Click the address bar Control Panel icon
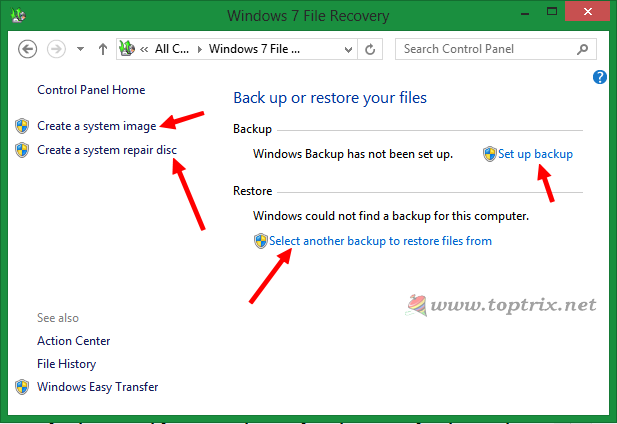 pyautogui.click(x=127, y=49)
